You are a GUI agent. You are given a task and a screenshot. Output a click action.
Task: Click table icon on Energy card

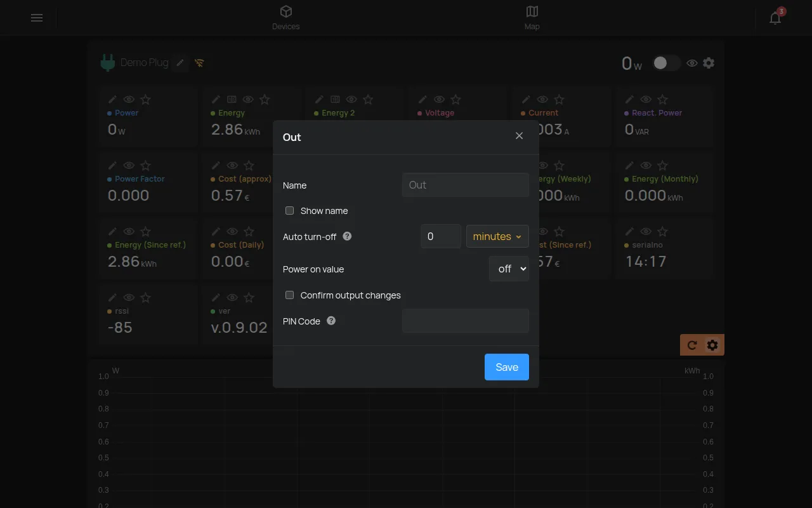click(232, 100)
